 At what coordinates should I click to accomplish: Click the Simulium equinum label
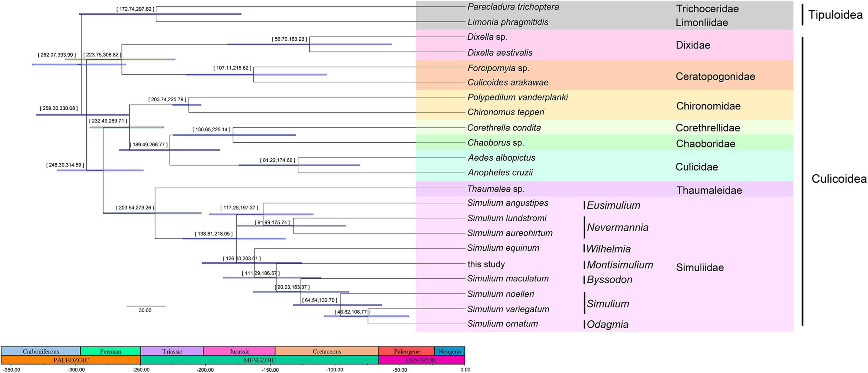[x=503, y=248]
